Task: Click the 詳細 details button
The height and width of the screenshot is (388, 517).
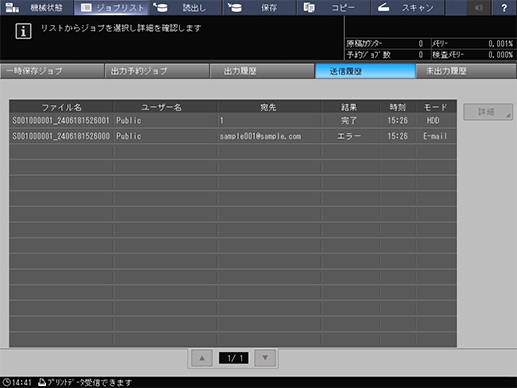Action: tap(488, 112)
